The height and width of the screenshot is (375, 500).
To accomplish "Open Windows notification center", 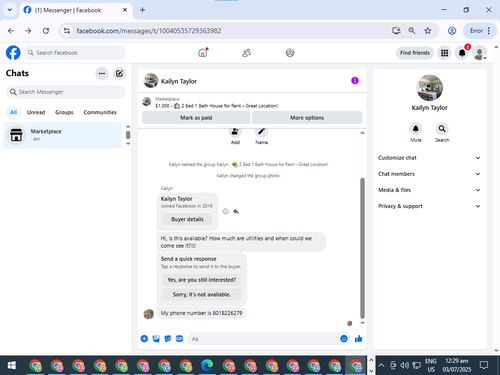I will pyautogui.click(x=484, y=365).
